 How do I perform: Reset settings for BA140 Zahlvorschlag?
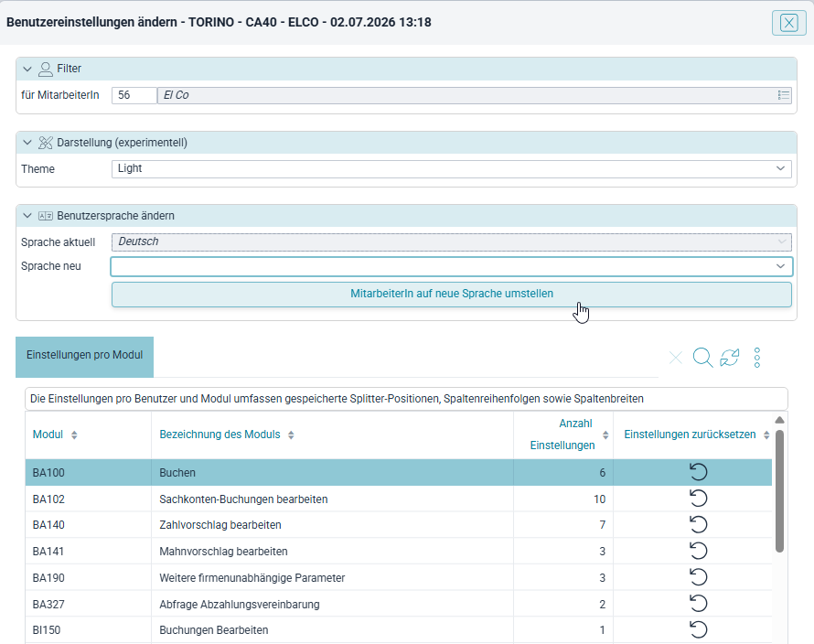point(698,524)
